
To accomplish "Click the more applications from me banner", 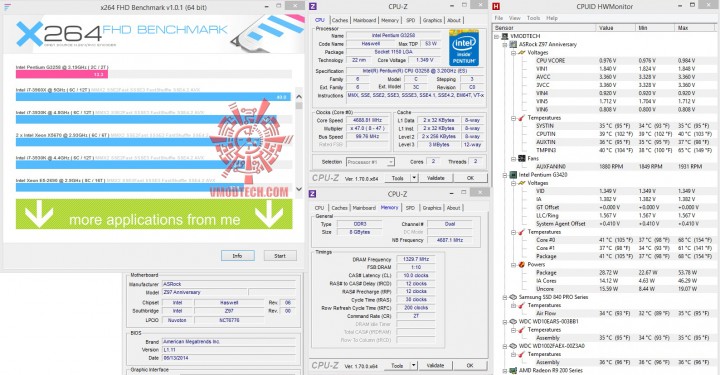I will [x=154, y=214].
